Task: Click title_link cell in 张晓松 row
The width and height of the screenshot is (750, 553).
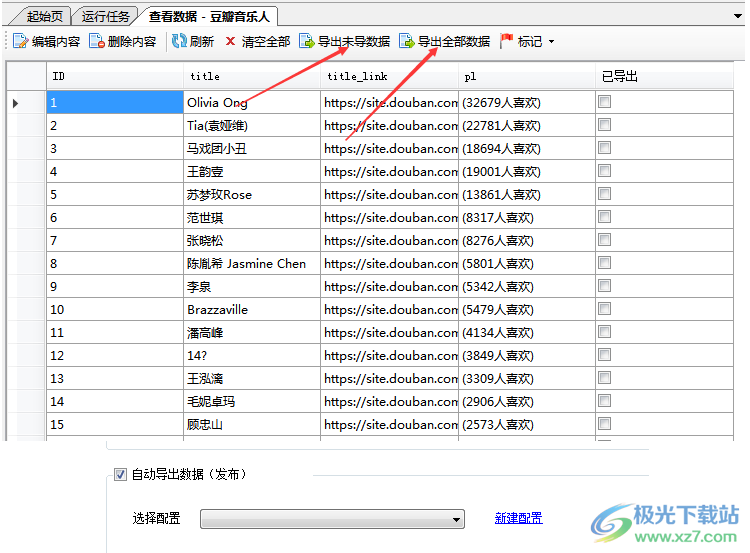Action: pos(389,240)
